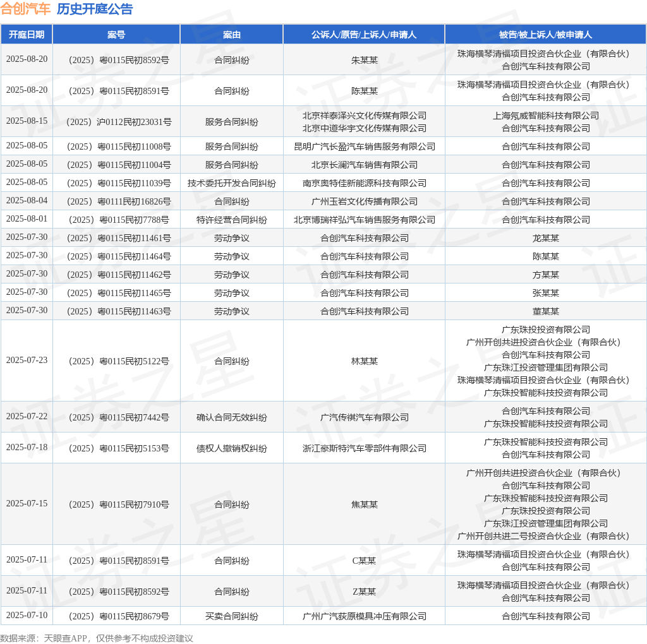Click case number 沪0112民初23031号
Image resolution: width=647 pixels, height=644 pixels.
pos(119,122)
